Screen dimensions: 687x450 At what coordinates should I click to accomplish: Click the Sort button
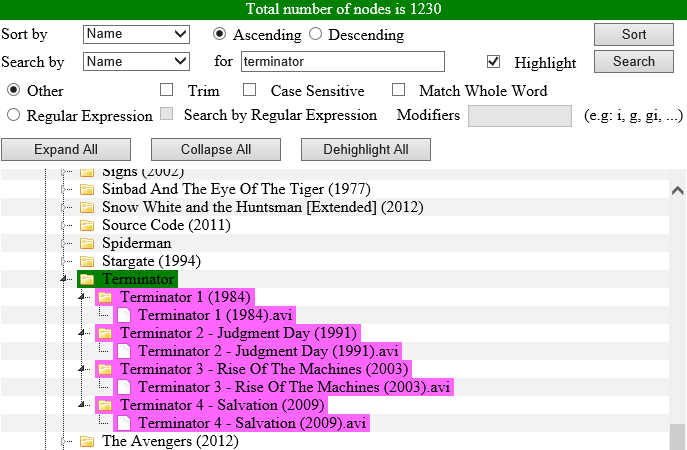point(634,35)
